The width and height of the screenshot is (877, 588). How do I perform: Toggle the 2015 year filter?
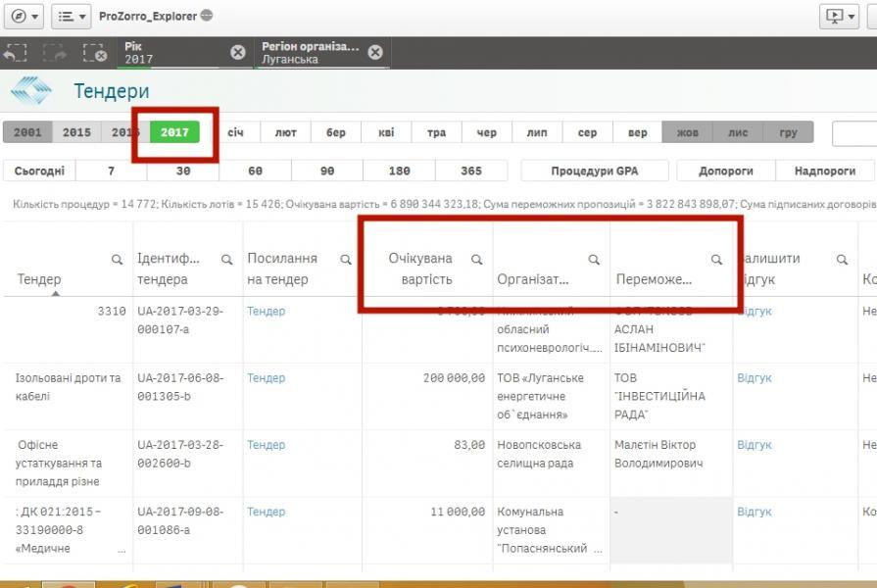coord(76,132)
